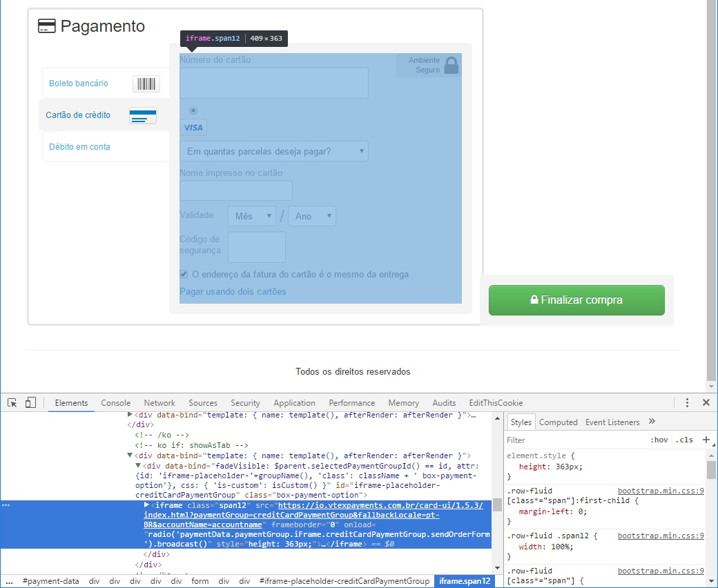Toggle the device toolbar icon
The image size is (718, 588).
point(29,402)
